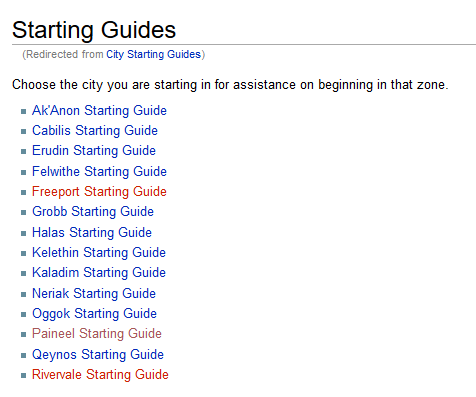Open the Oggok Starting Guide page
The image size is (476, 397).
[x=94, y=314]
